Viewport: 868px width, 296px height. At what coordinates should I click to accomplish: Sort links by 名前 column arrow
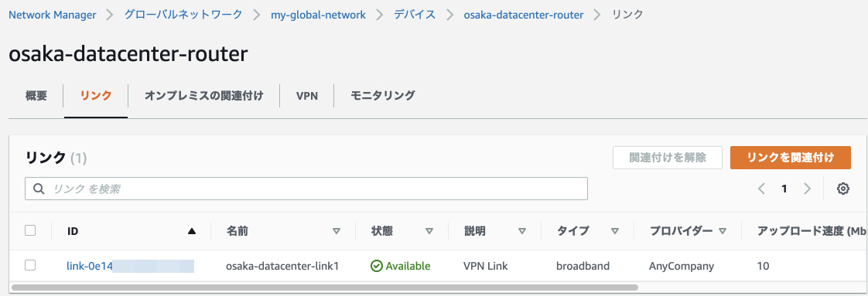[336, 231]
